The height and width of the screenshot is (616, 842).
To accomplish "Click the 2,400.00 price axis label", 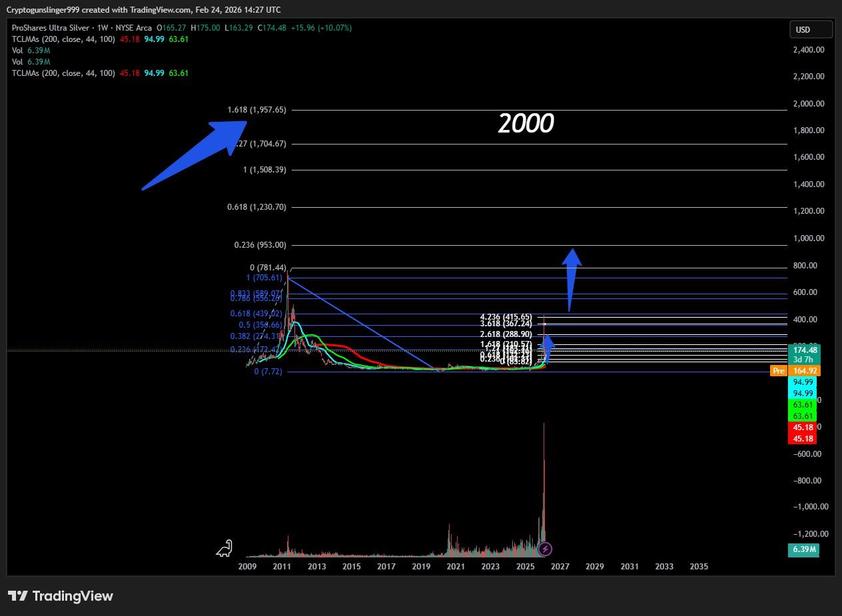I will pos(809,50).
